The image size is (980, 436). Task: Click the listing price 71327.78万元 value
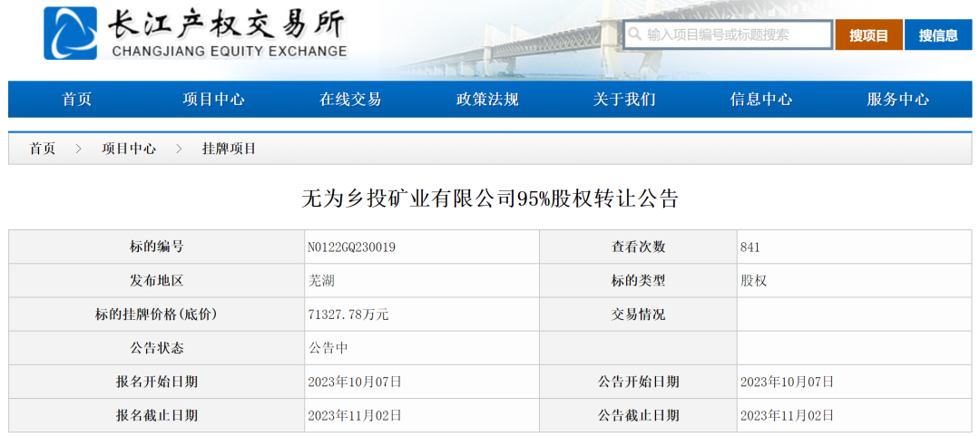pyautogui.click(x=348, y=315)
